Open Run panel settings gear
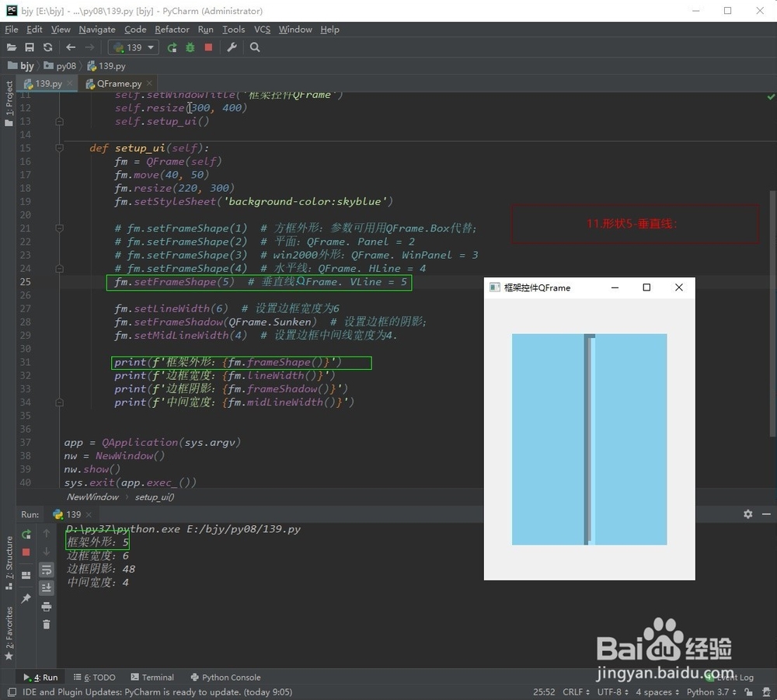The image size is (777, 700). [x=747, y=514]
